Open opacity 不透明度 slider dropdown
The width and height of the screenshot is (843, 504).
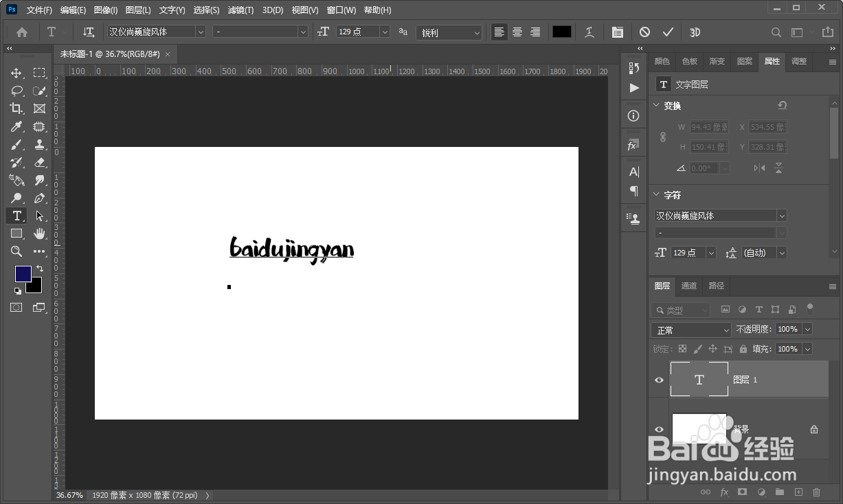click(807, 329)
